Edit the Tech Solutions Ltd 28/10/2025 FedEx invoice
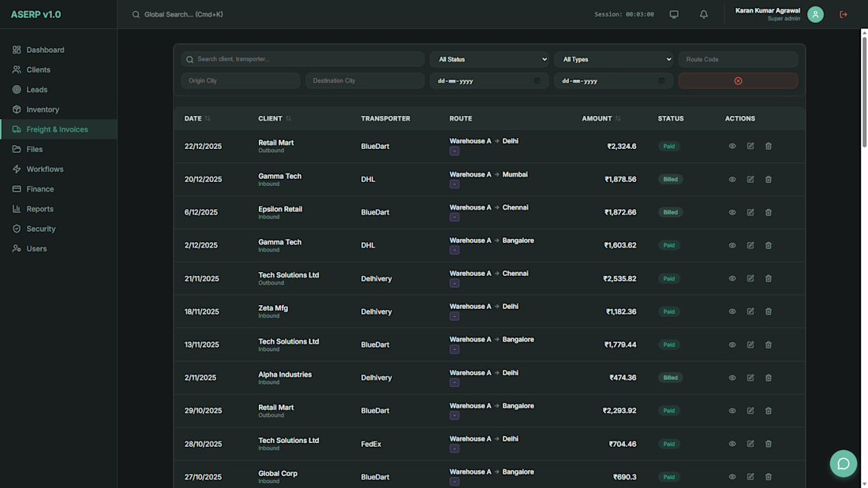 tap(750, 444)
